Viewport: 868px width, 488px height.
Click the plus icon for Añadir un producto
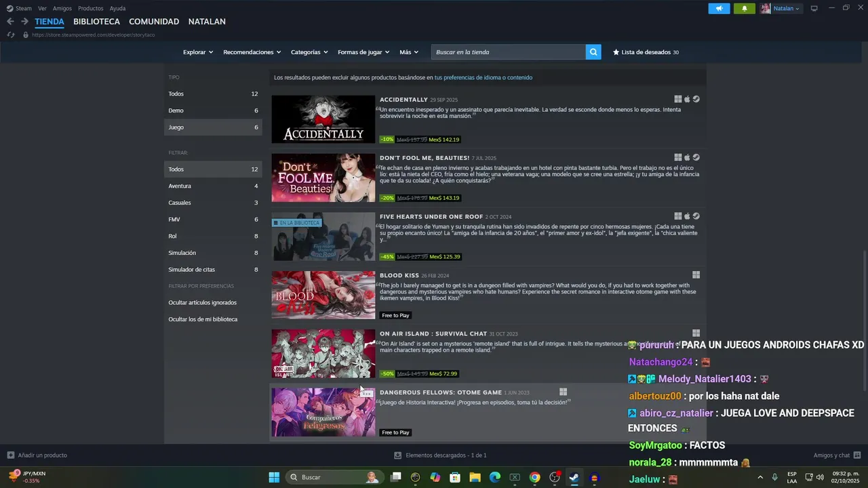[10, 455]
